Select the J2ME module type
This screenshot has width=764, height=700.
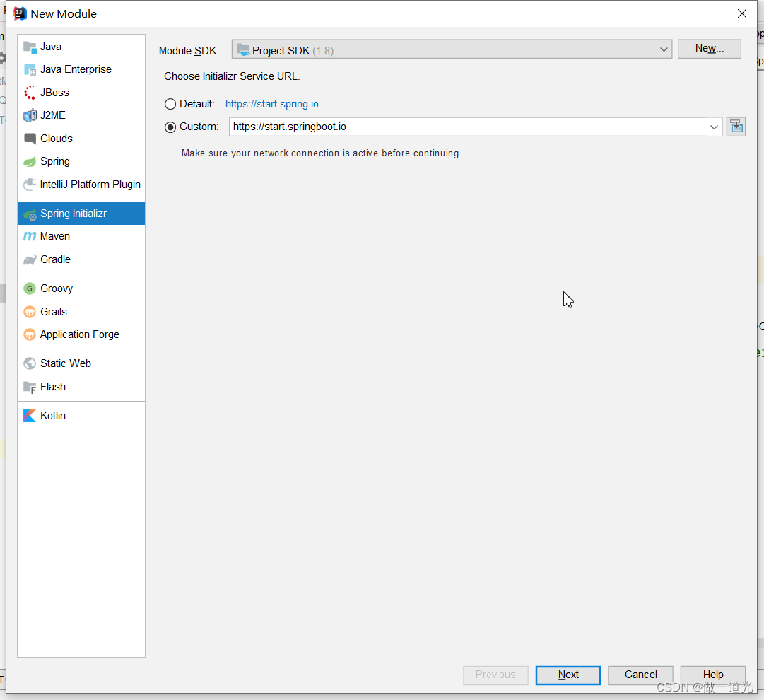[54, 115]
